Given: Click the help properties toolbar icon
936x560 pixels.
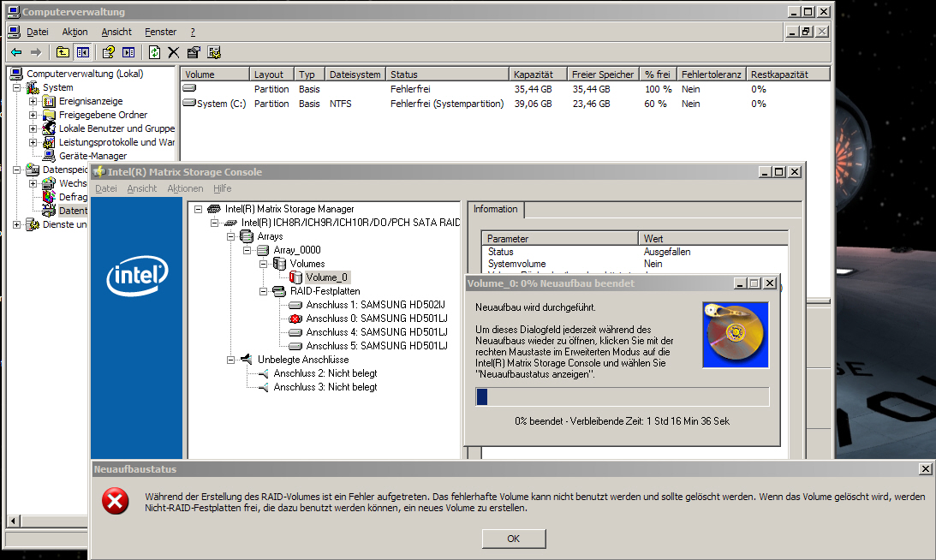Looking at the screenshot, I should click(x=109, y=52).
